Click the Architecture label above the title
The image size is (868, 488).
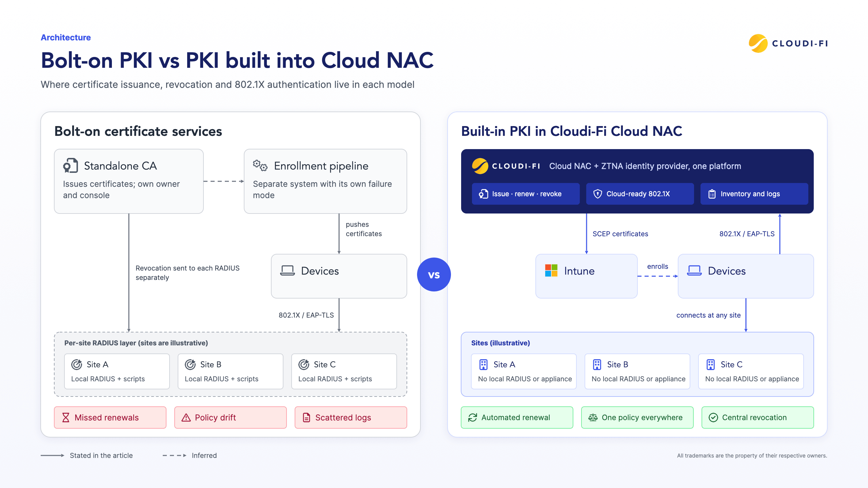[x=66, y=38]
